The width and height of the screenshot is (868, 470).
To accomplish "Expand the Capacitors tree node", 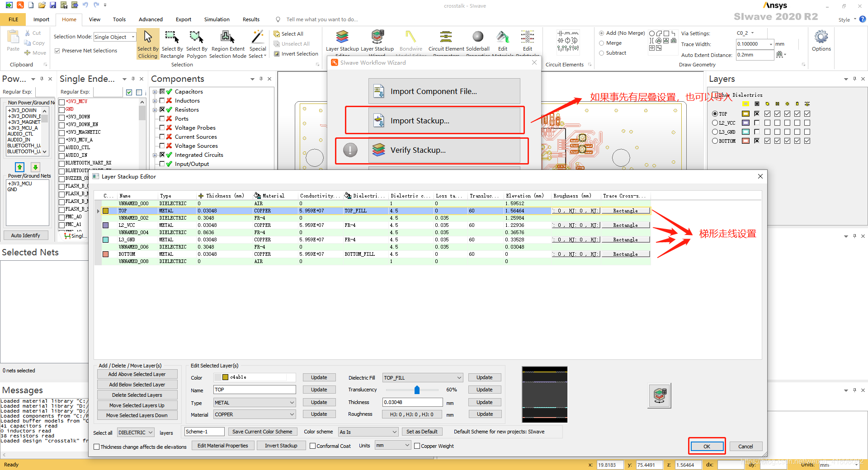I will pos(155,92).
